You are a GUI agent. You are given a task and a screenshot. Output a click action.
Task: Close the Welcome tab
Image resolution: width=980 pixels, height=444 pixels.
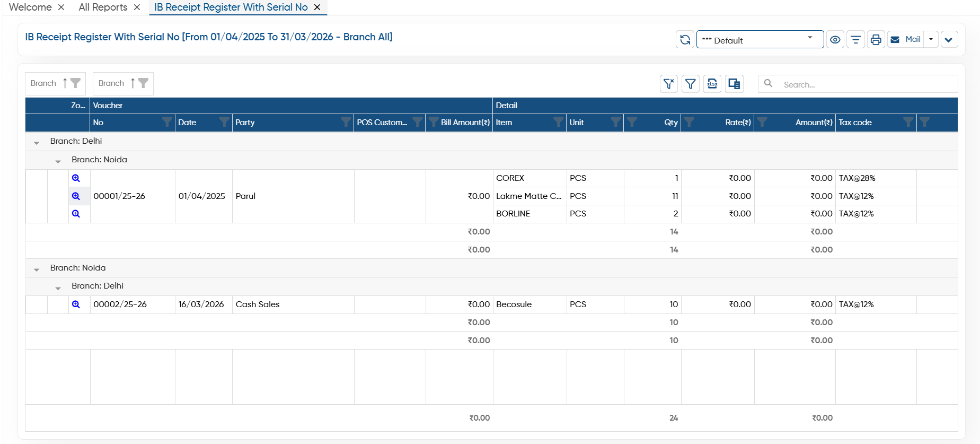[x=61, y=7]
